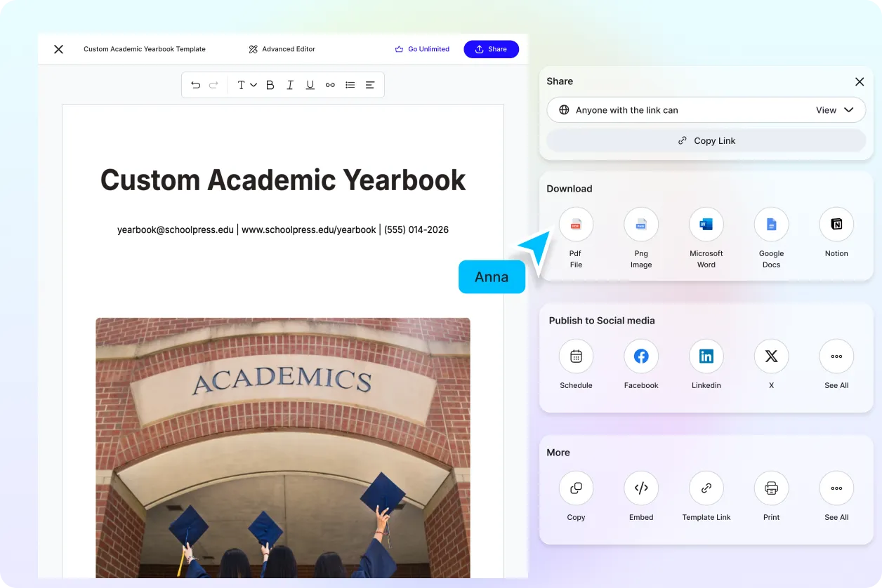Download as Microsoft Word document
This screenshot has height=588, width=882.
pyautogui.click(x=706, y=224)
